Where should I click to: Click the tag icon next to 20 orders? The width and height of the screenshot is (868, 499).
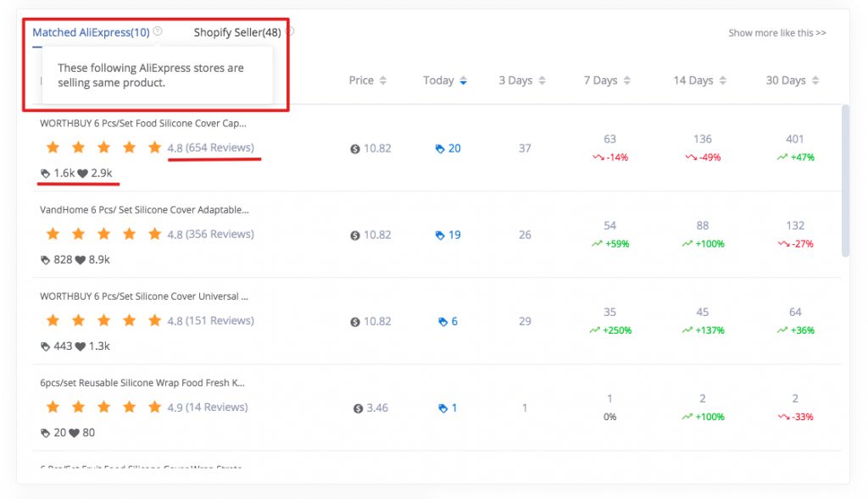coord(46,433)
